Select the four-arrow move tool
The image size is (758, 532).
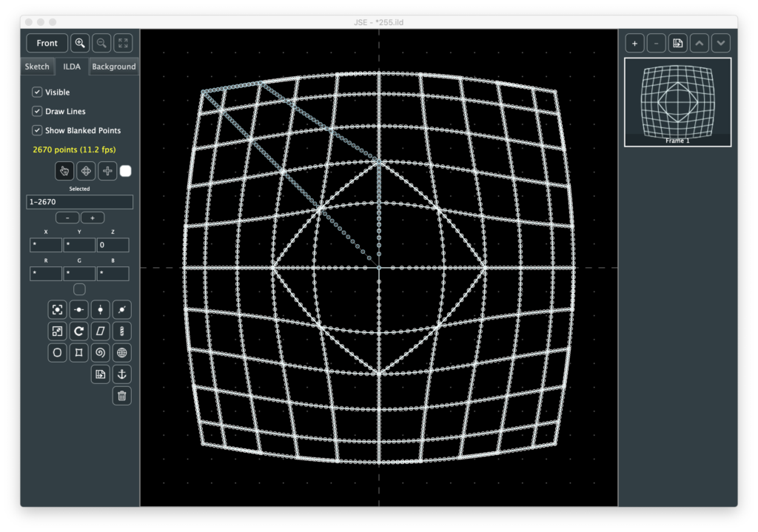point(86,171)
